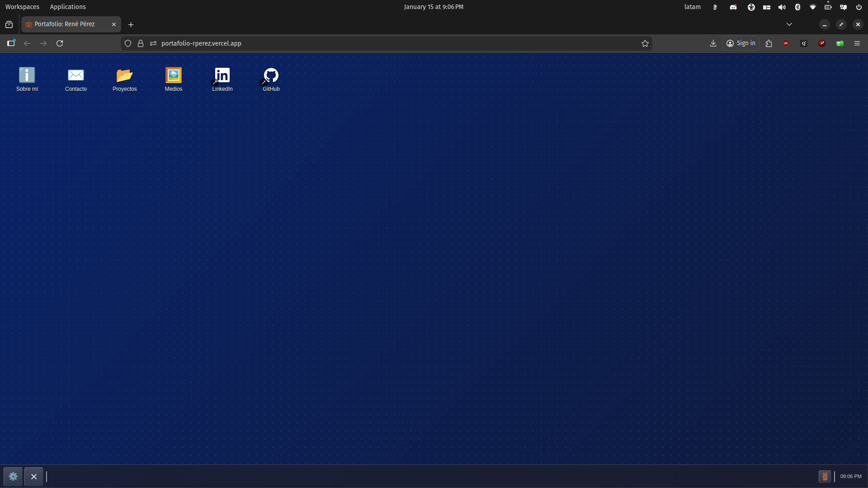Expand the list all tabs chevron
This screenshot has height=488, width=868.
(789, 24)
